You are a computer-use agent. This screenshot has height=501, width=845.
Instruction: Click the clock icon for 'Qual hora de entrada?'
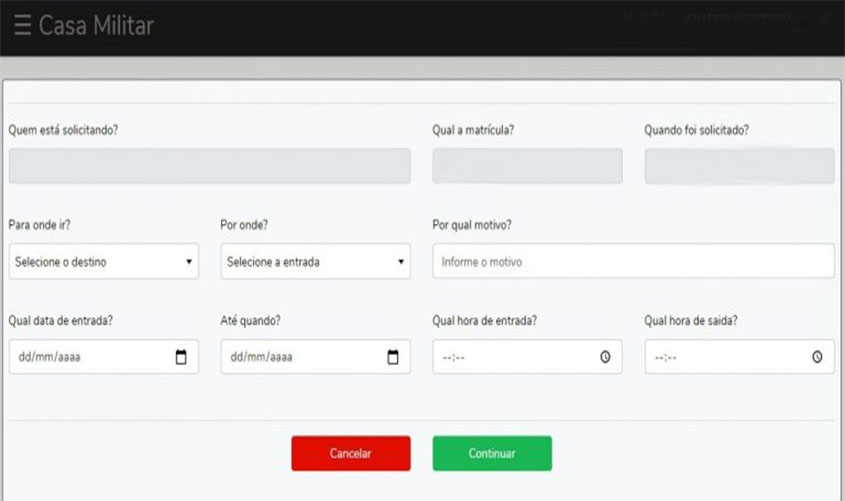click(605, 357)
